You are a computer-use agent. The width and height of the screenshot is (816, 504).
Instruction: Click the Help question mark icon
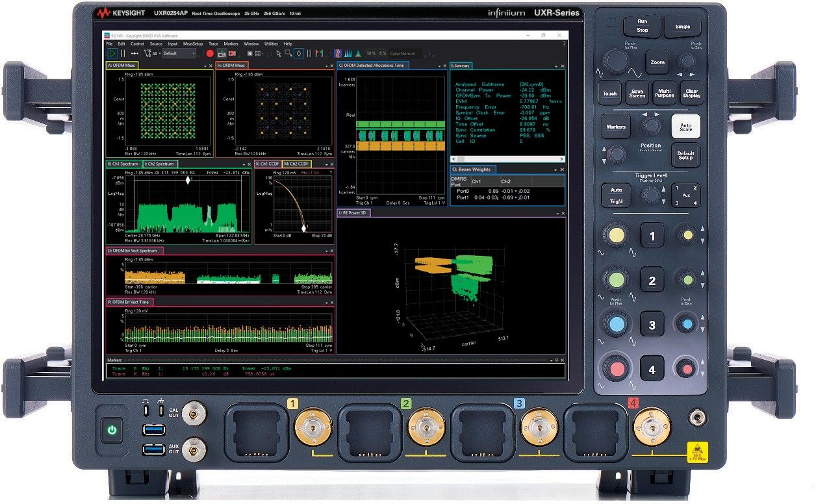pyautogui.click(x=563, y=44)
